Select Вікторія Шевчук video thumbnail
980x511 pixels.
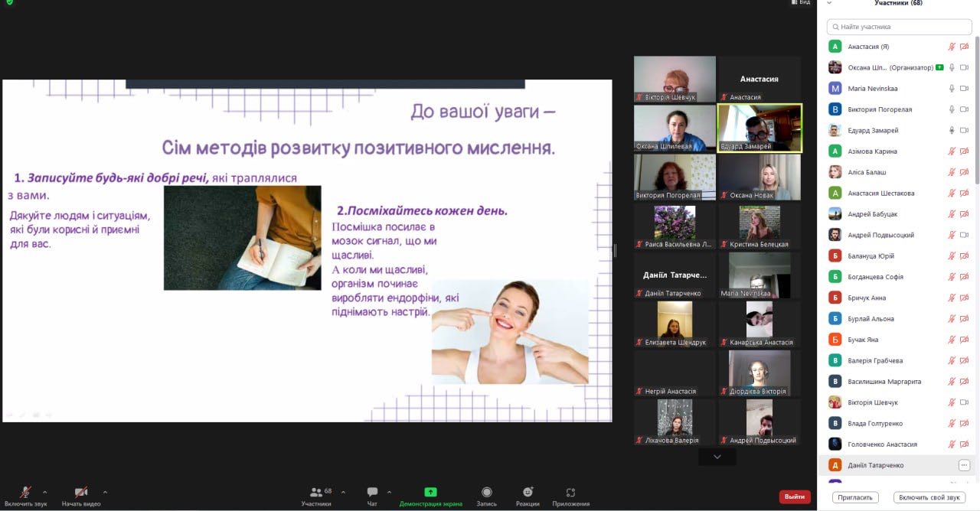[x=675, y=79]
